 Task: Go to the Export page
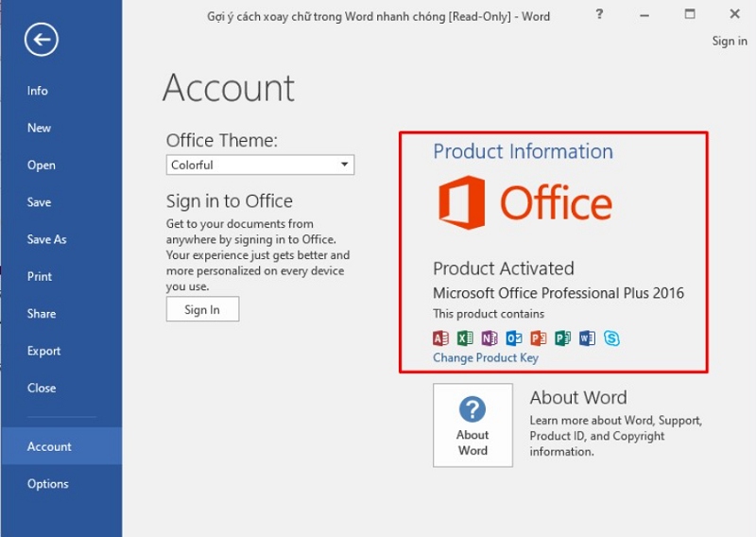pyautogui.click(x=44, y=351)
